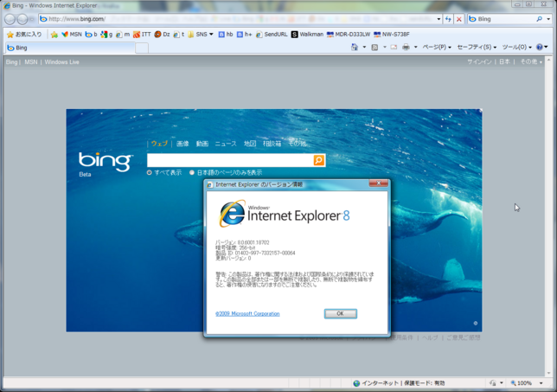Open the h+ favorites bar shortcut
The height and width of the screenshot is (392, 557).
click(245, 35)
